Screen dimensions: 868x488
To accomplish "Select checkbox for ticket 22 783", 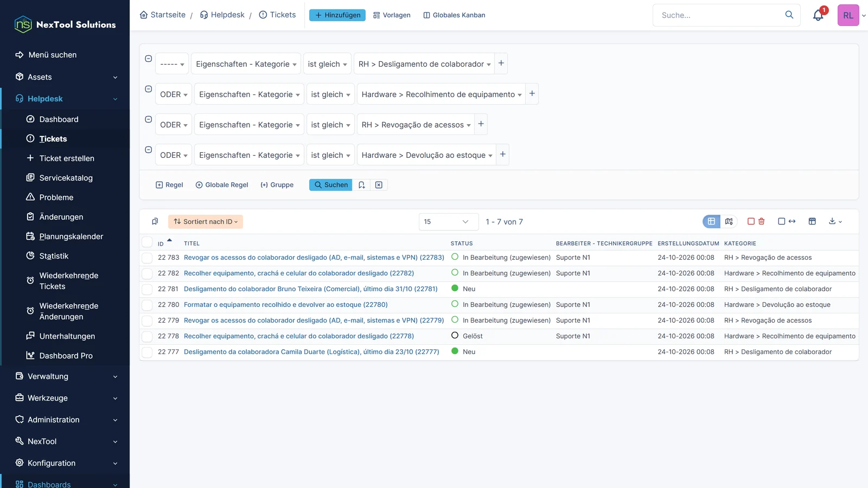I will (147, 258).
